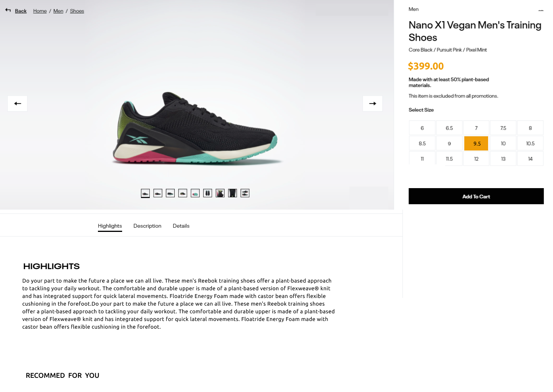View the stacked shoes thumbnail
The image size is (553, 392).
245,193
